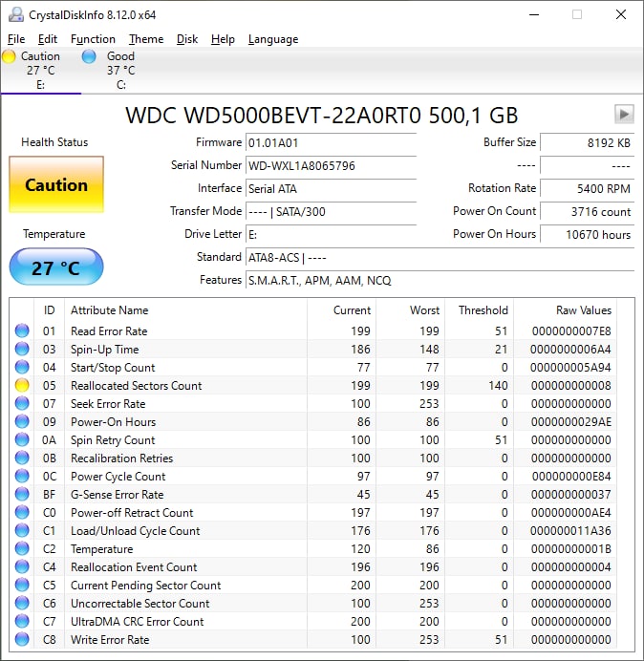Click status orb for Power-On Hours row
Image resolution: width=644 pixels, height=661 pixels.
[22, 421]
